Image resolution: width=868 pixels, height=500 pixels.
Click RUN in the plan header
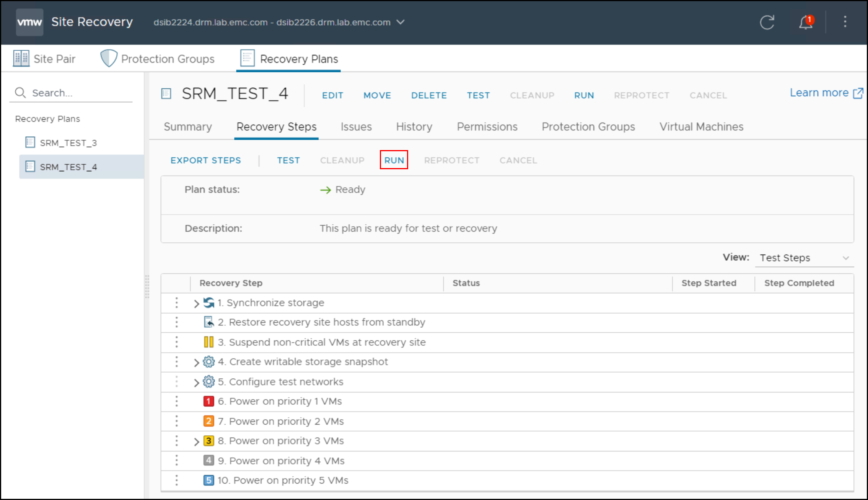click(584, 95)
